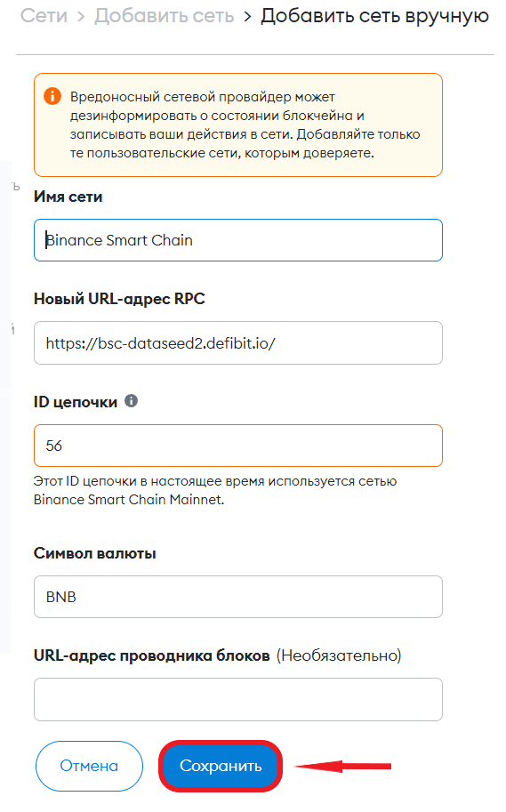Focus the empty block explorer URL field
The image size is (506, 812).
[238, 699]
